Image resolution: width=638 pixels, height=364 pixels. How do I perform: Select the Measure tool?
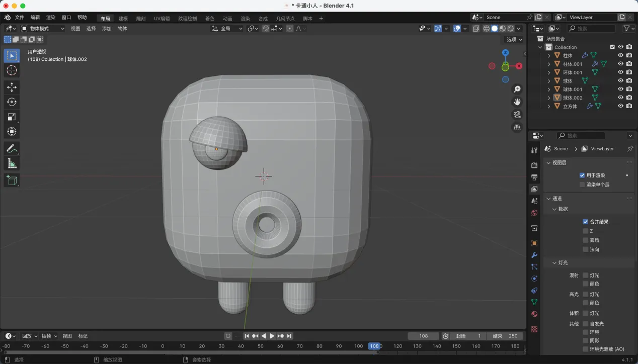pos(12,163)
